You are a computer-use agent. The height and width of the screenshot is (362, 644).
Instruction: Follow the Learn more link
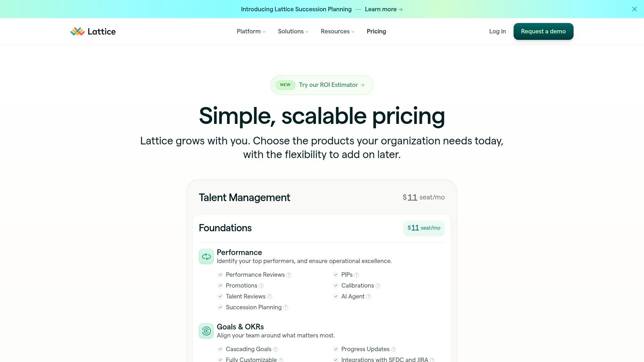(381, 9)
